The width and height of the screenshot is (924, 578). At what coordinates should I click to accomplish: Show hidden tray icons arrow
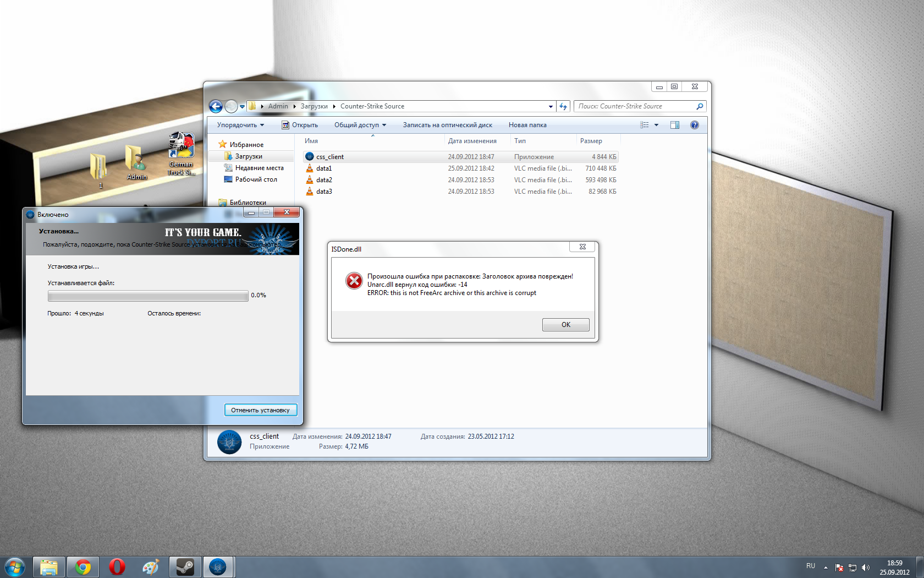tap(826, 568)
